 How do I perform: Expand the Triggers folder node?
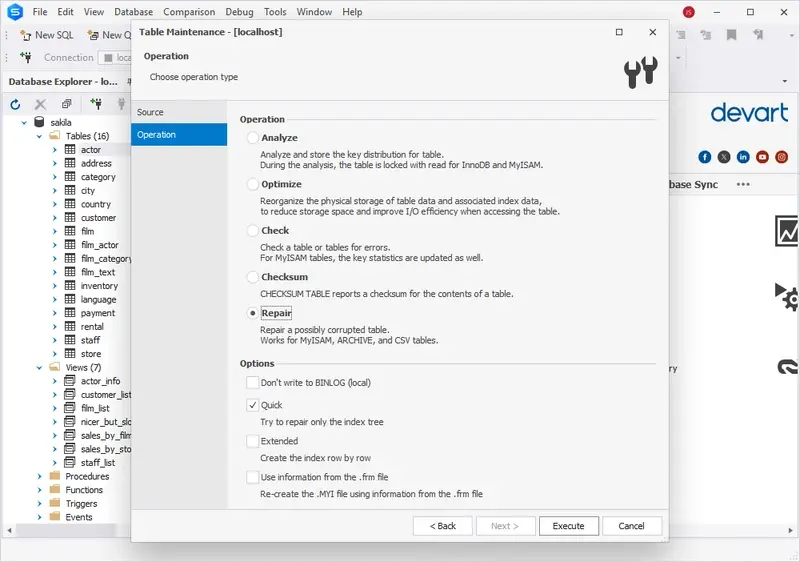(39, 503)
